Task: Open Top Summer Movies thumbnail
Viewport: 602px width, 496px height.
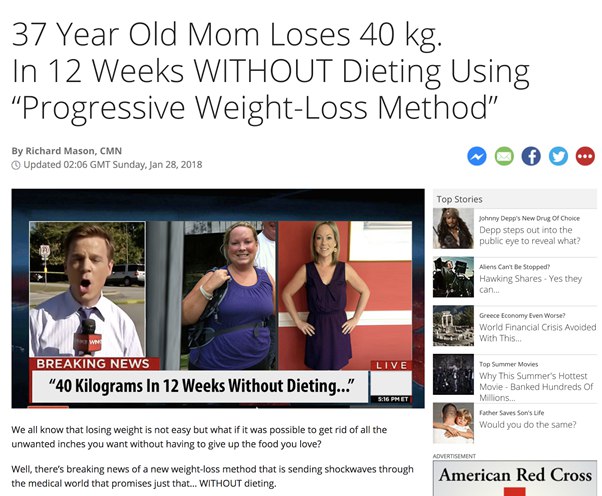Action: click(x=453, y=375)
